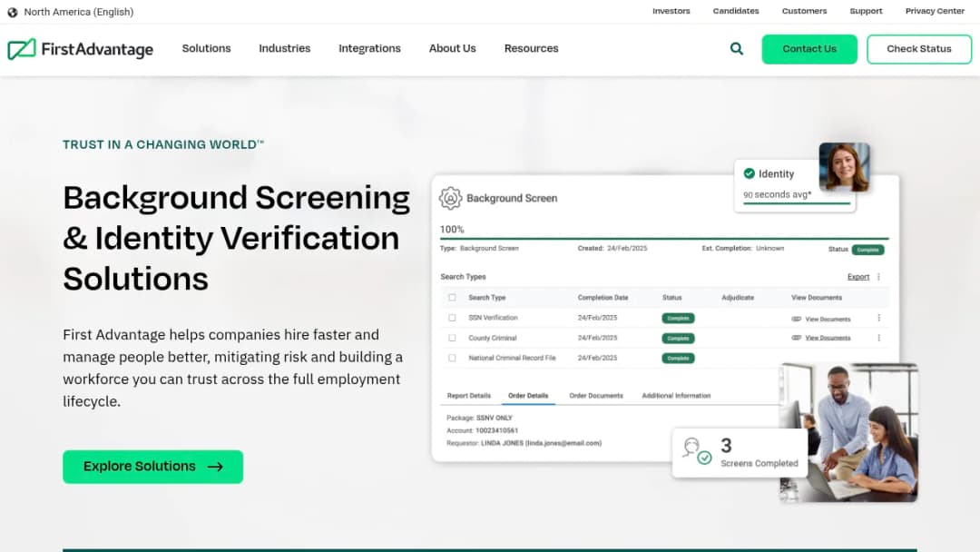Switch to the Order Documents tab
Image resolution: width=980 pixels, height=552 pixels.
(596, 396)
